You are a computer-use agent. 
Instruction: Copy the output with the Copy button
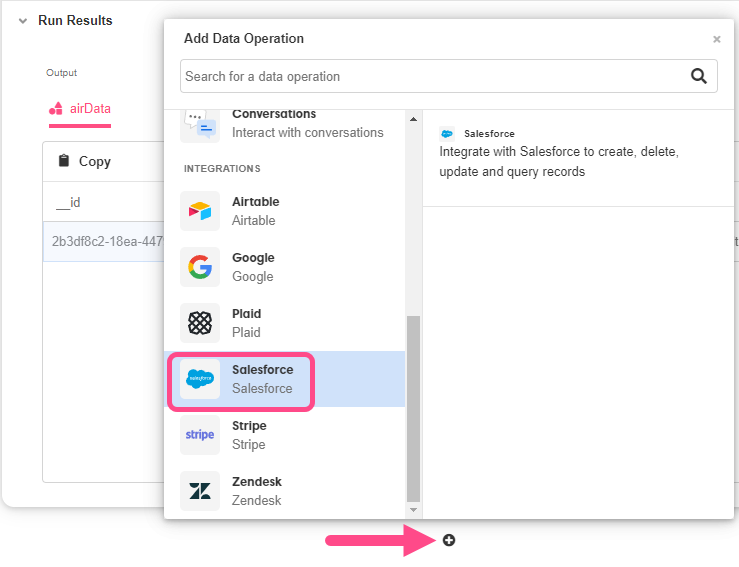click(x=84, y=161)
